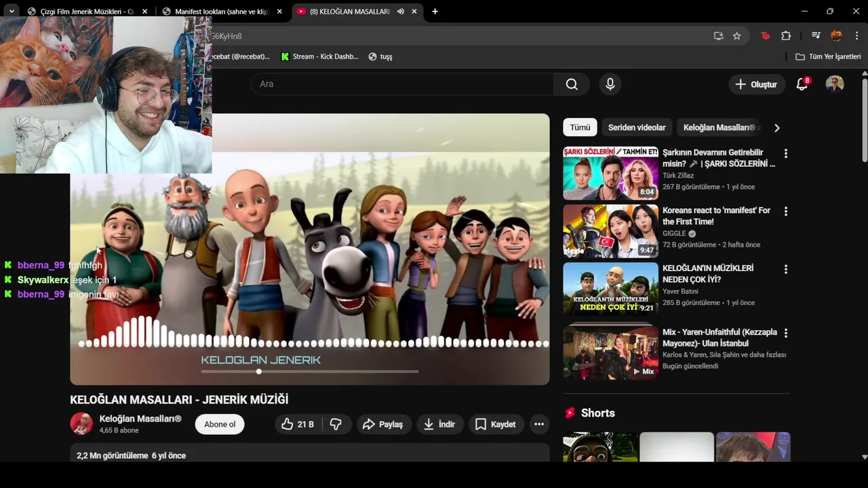Image resolution: width=868 pixels, height=488 pixels.
Task: Open the media control toolbar icon
Action: pos(816,36)
